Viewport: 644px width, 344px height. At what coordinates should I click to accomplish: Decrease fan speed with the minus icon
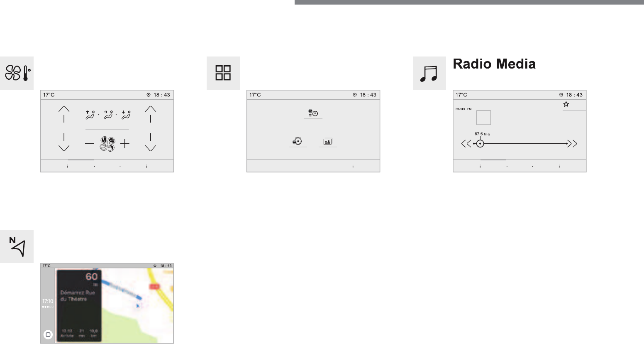click(90, 144)
